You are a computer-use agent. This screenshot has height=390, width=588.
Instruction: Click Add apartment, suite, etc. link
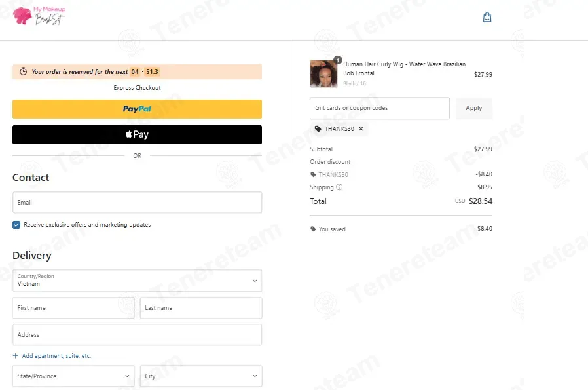(56, 355)
